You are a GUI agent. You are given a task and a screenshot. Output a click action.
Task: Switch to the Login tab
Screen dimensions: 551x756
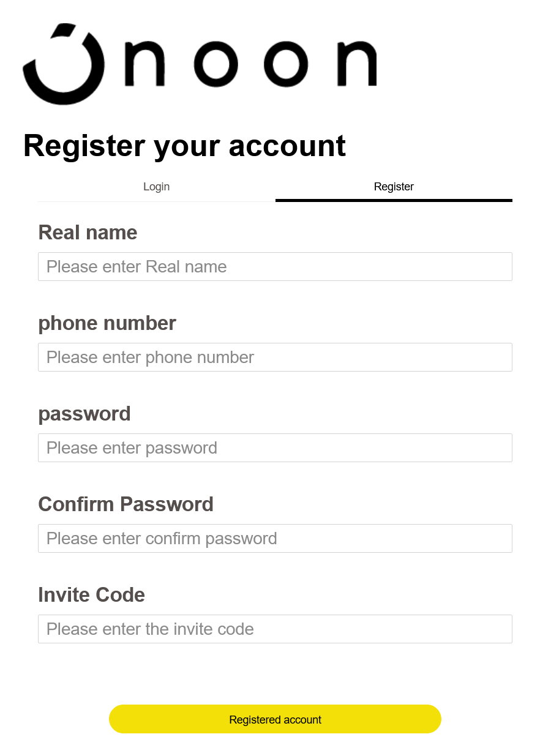(157, 187)
